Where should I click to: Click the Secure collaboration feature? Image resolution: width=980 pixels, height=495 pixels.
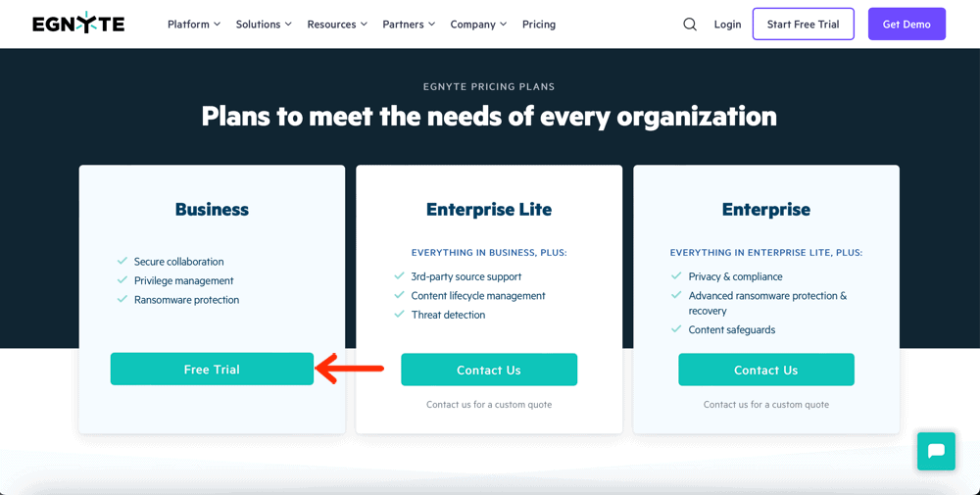[178, 262]
